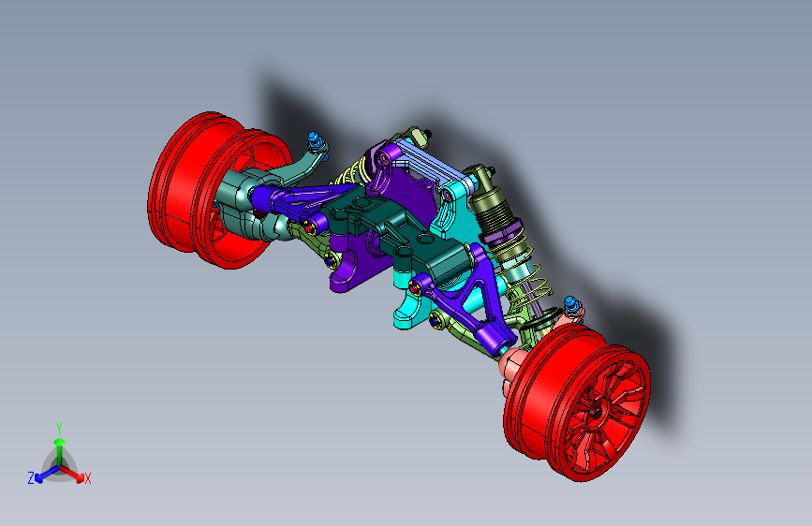
Task: Select the dark green center brace plate
Action: [x=399, y=233]
